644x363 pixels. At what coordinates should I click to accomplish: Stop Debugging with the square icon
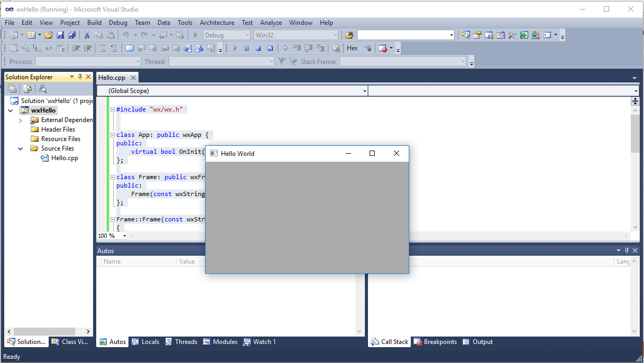click(259, 48)
